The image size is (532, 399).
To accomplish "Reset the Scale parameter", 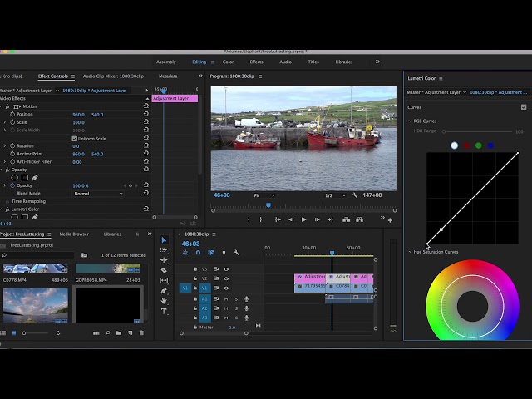I will 146,122.
